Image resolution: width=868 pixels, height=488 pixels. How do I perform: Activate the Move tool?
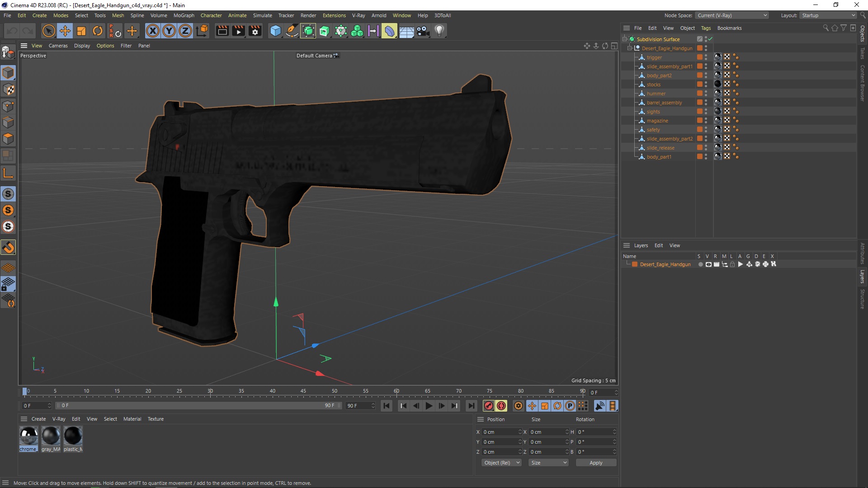tap(65, 31)
